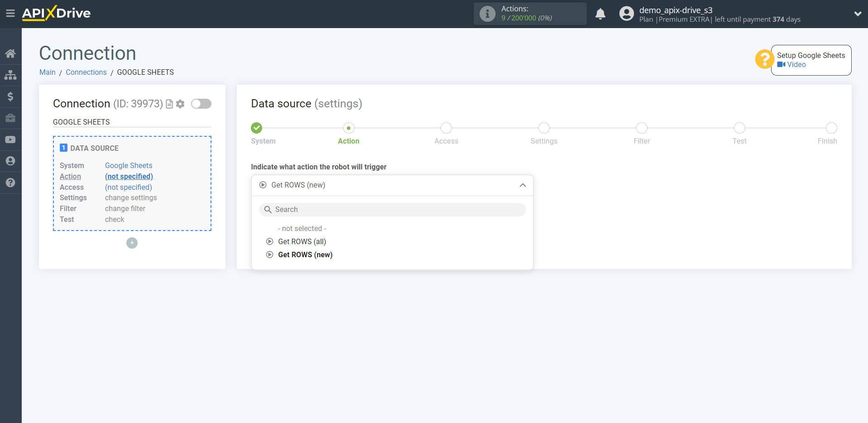Select the Test step

739,128
